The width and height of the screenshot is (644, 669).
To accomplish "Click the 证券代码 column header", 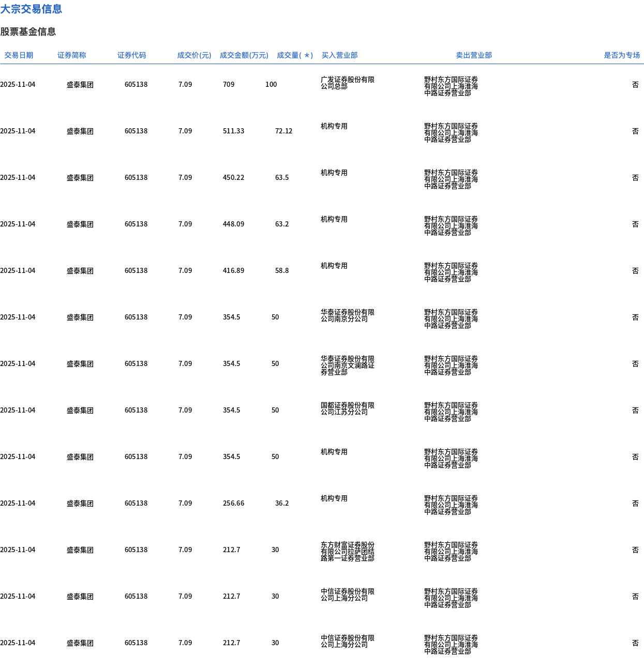I will point(132,55).
